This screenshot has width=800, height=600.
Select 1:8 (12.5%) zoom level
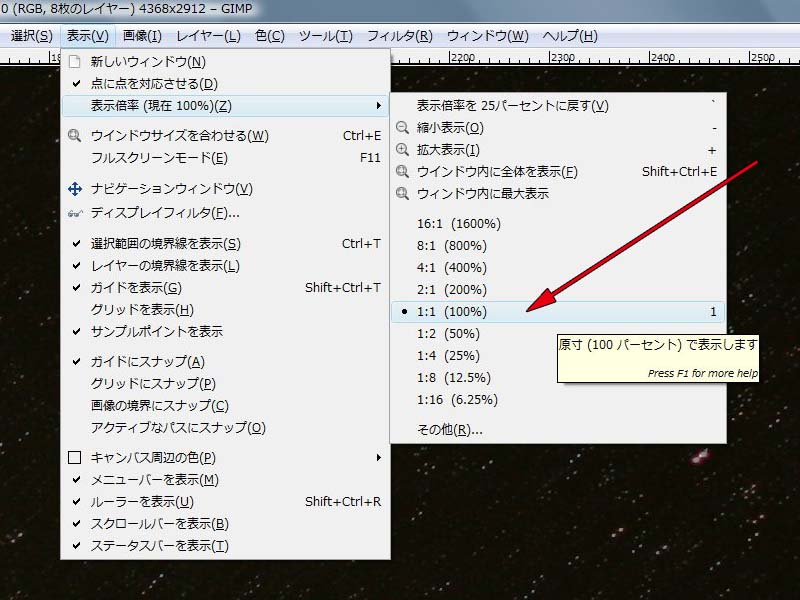tap(558, 378)
